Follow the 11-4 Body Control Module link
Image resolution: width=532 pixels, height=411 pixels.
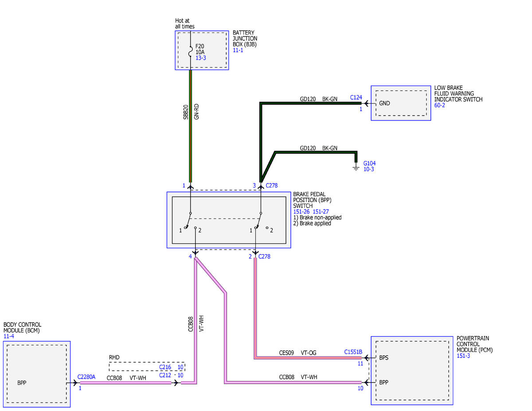(8, 337)
